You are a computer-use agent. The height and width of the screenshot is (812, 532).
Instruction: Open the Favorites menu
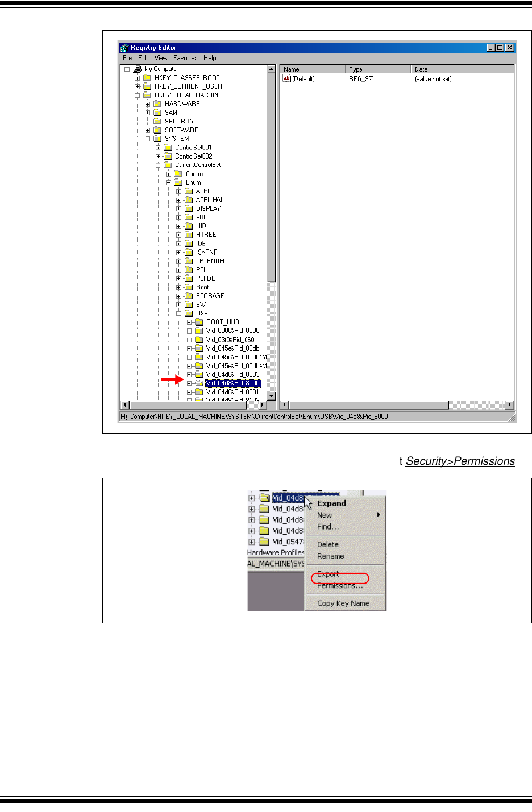185,58
